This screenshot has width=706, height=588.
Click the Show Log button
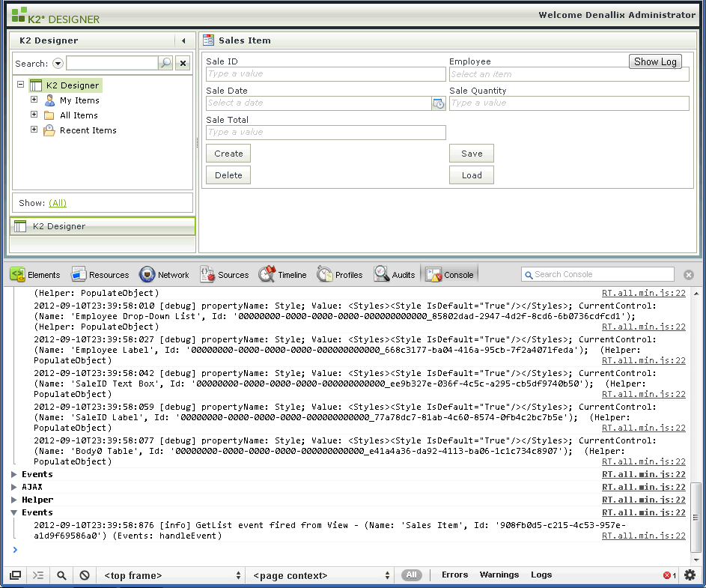[655, 61]
